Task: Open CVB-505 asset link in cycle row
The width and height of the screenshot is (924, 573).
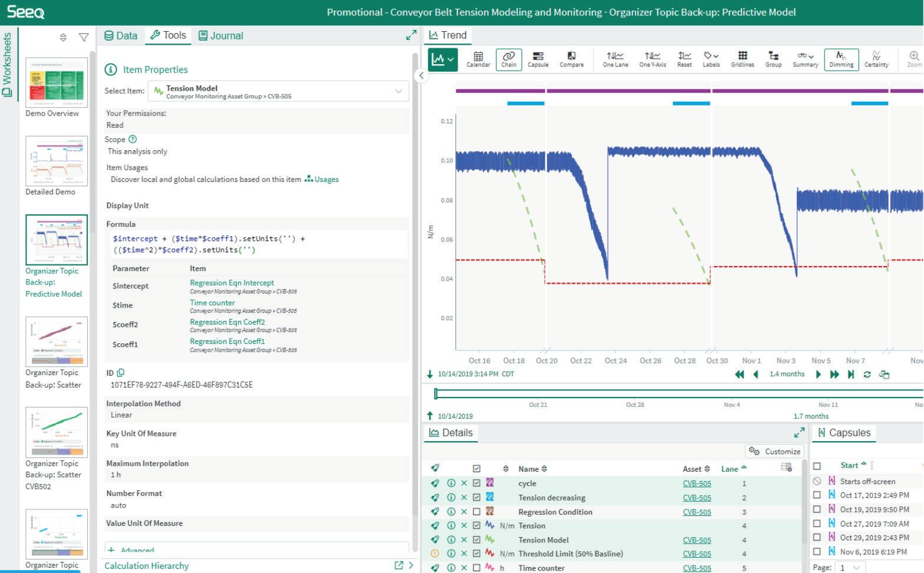Action: [x=697, y=483]
